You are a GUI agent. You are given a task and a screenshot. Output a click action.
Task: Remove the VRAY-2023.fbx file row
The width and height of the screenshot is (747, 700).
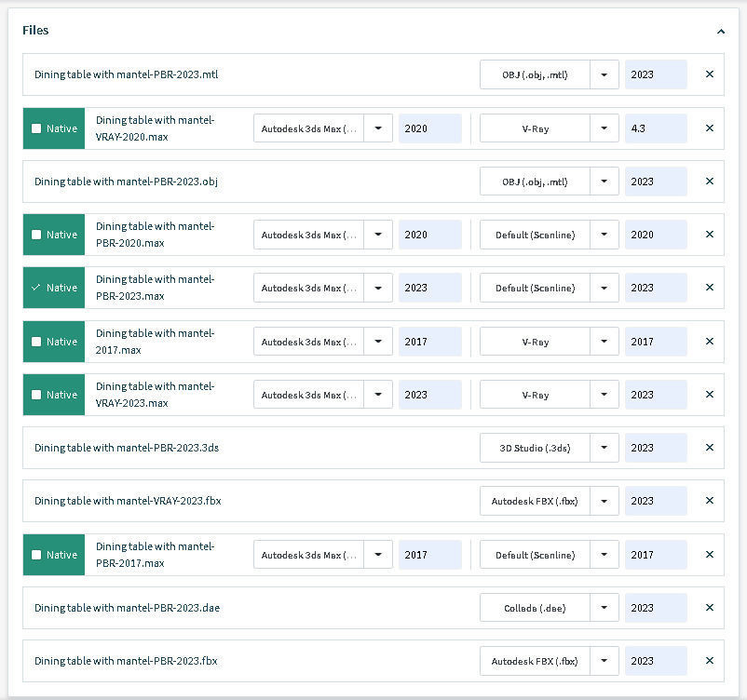709,501
